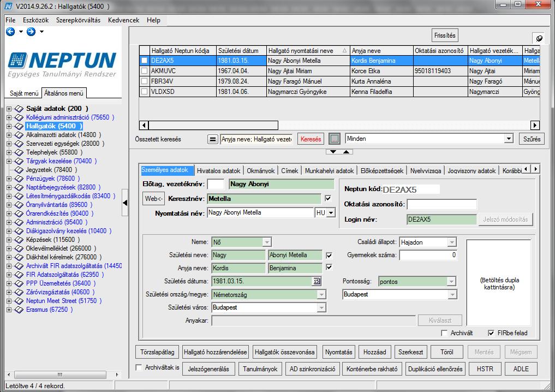Open the Minden filter dropdown

(x=509, y=139)
